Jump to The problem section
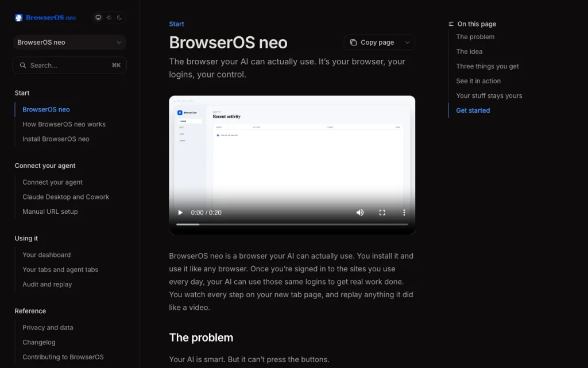Screen dimensions: 588x368 click(475, 37)
